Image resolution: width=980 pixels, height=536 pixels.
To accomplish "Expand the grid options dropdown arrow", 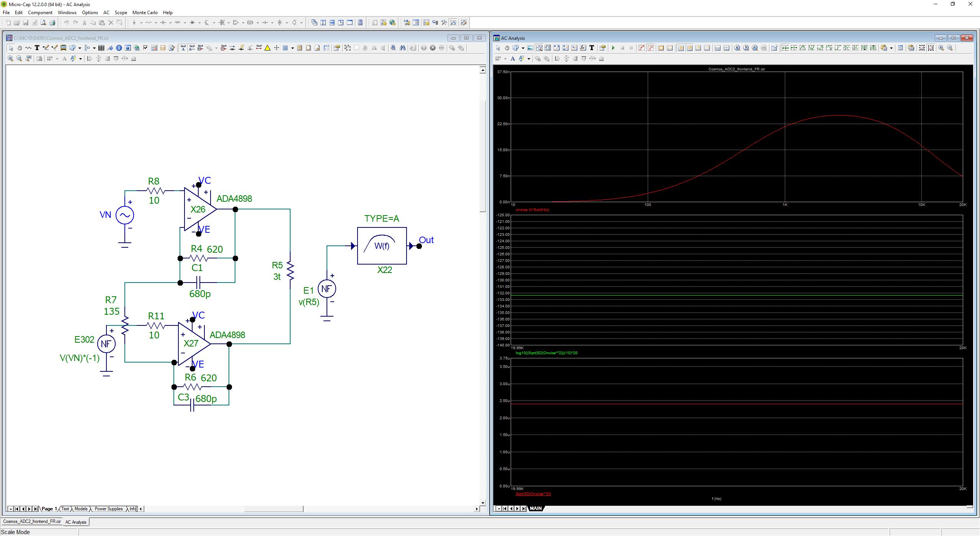I will (292, 48).
